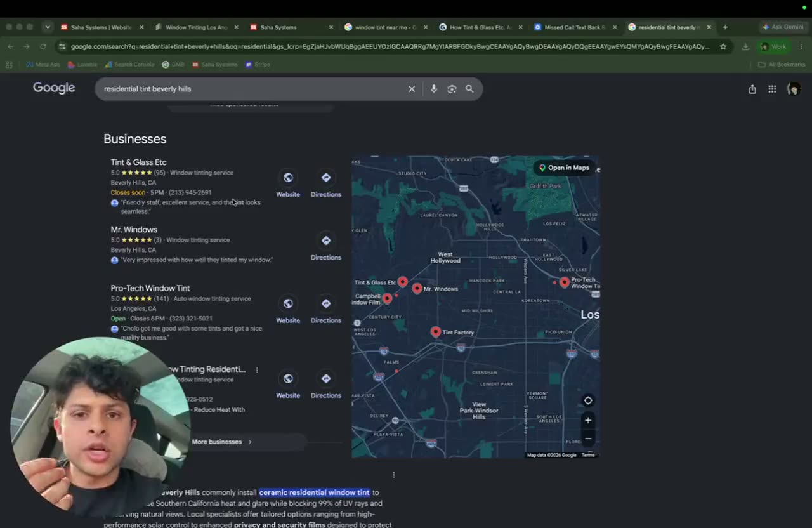Open the tab search dropdown arrow

pos(48,27)
